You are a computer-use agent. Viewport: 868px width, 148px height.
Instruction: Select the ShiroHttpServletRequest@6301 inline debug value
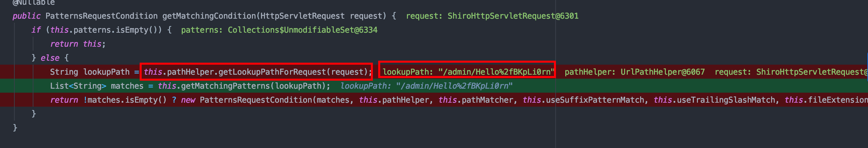(513, 16)
